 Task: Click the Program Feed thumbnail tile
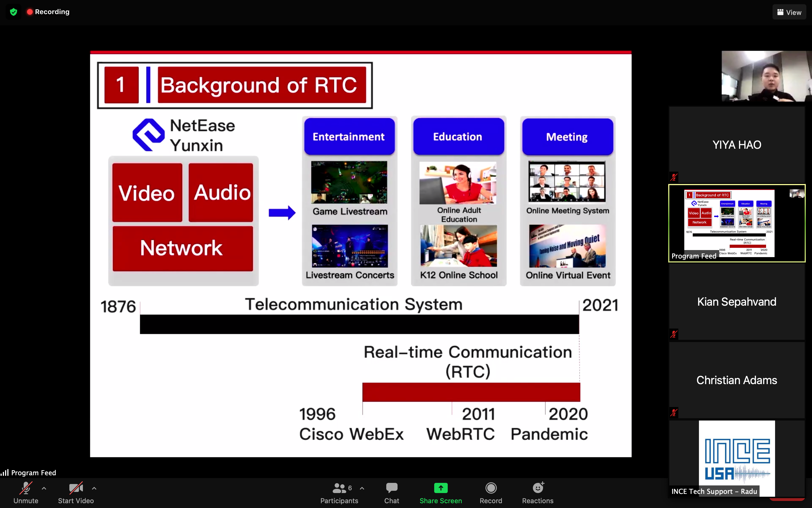click(737, 223)
